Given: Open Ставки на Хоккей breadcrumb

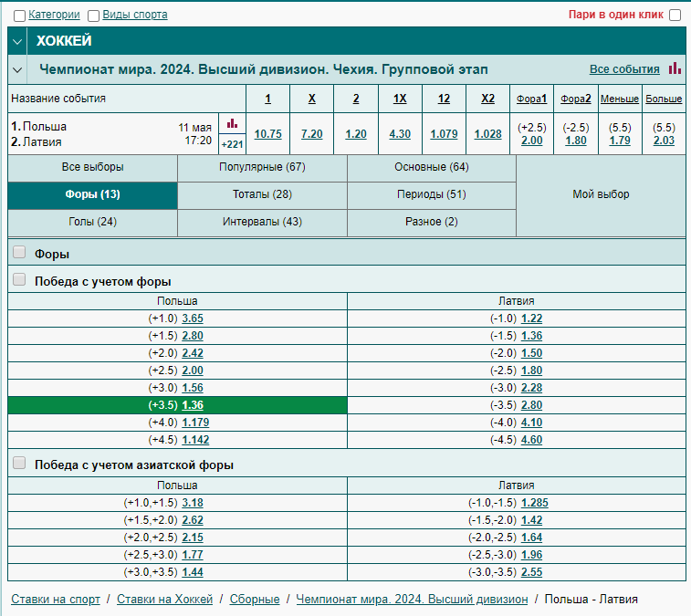Looking at the screenshot, I should click(165, 600).
